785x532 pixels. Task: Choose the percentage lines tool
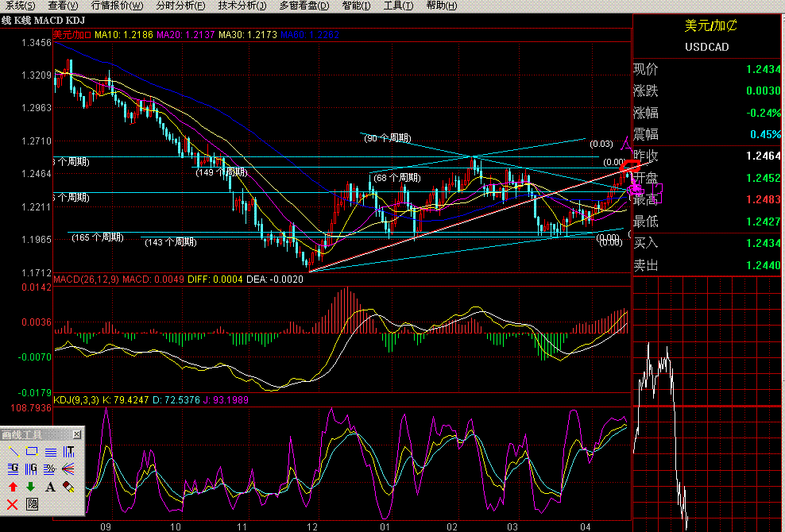pyautogui.click(x=50, y=469)
